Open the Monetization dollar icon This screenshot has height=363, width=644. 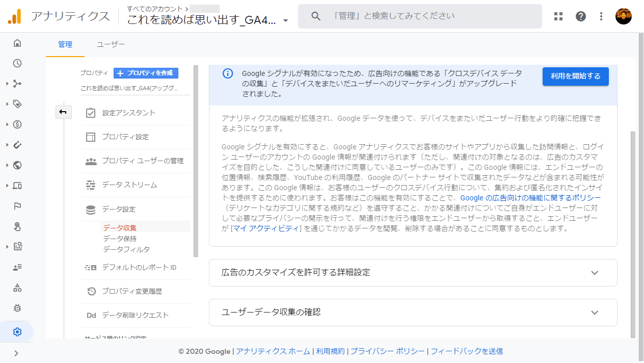coord(17,124)
